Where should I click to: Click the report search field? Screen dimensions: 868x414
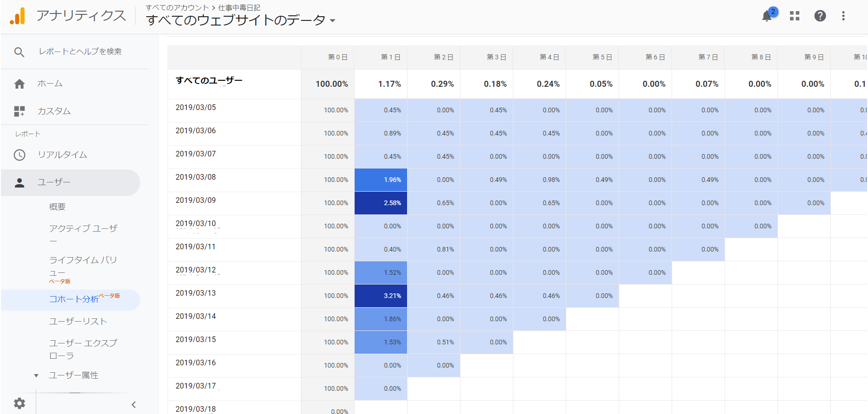(x=80, y=52)
